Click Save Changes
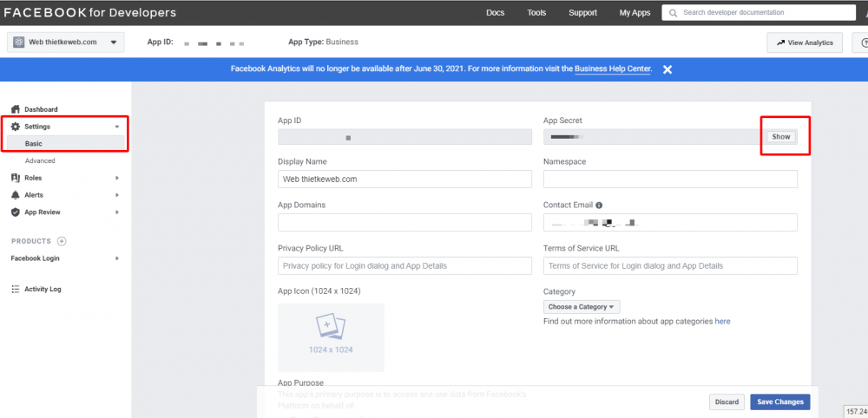 coord(780,402)
